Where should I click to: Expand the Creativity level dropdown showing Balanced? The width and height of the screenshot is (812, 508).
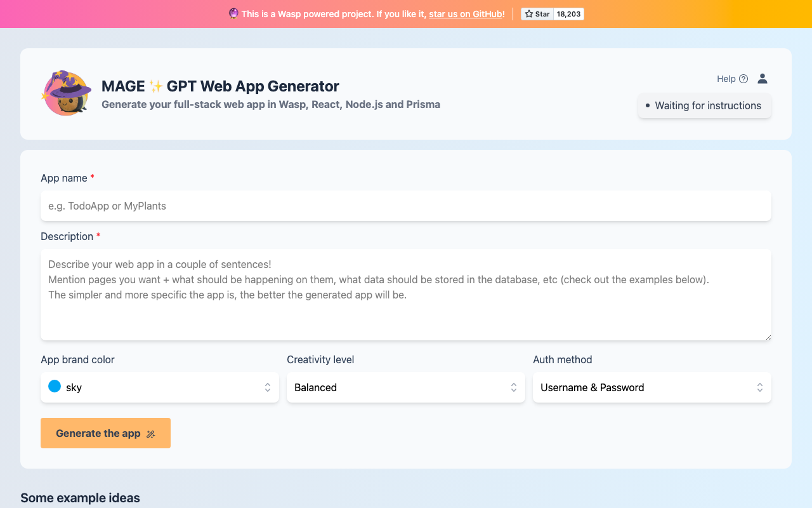(406, 387)
